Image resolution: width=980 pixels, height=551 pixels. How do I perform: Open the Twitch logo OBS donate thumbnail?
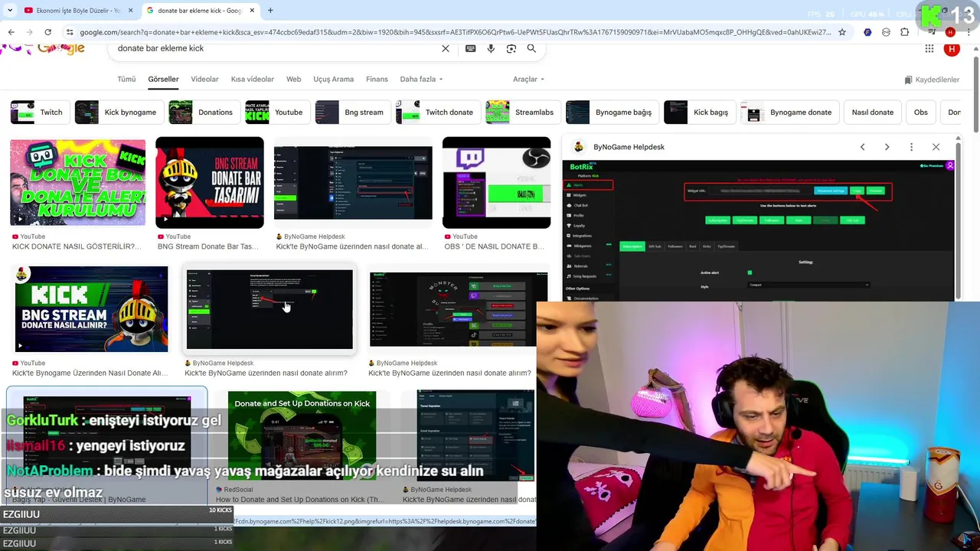click(x=496, y=183)
